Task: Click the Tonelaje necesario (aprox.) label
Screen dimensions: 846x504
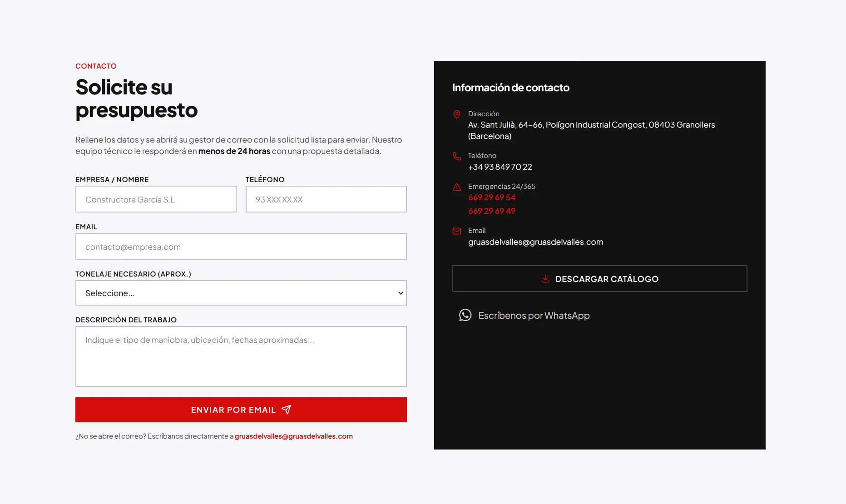Action: pyautogui.click(x=133, y=274)
